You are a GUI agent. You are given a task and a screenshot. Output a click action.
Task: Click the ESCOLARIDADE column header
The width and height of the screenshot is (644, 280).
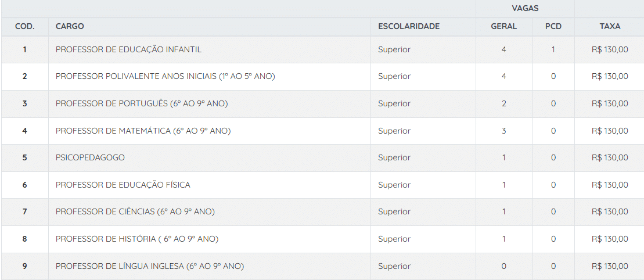coord(408,26)
